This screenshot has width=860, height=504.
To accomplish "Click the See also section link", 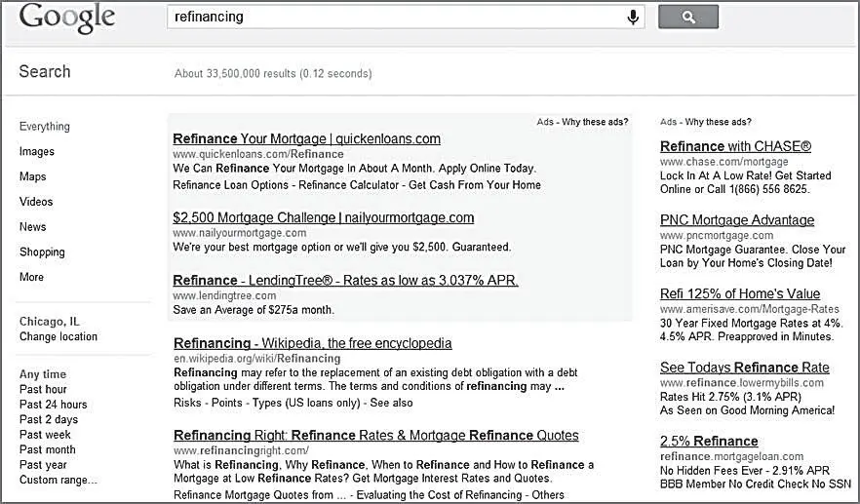I will click(x=391, y=403).
